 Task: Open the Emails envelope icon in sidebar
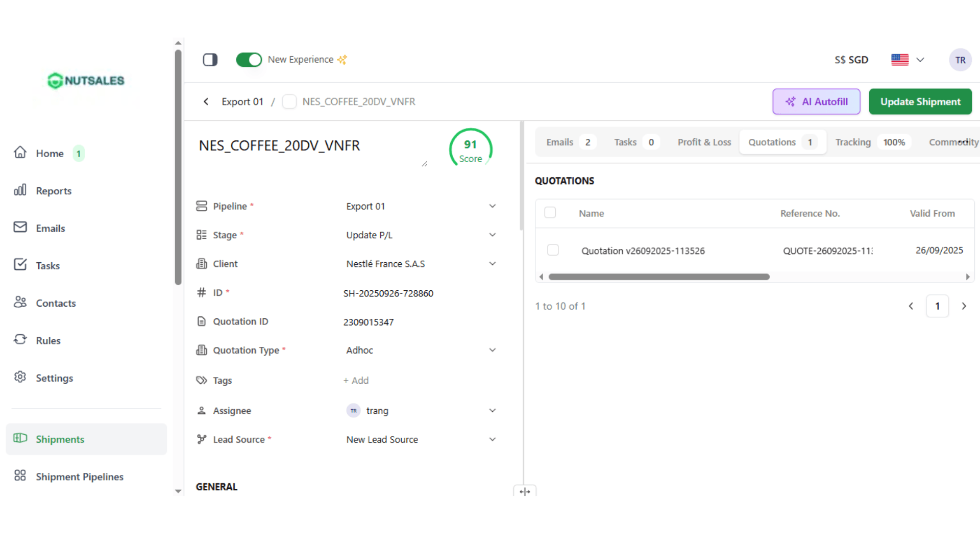pyautogui.click(x=20, y=228)
